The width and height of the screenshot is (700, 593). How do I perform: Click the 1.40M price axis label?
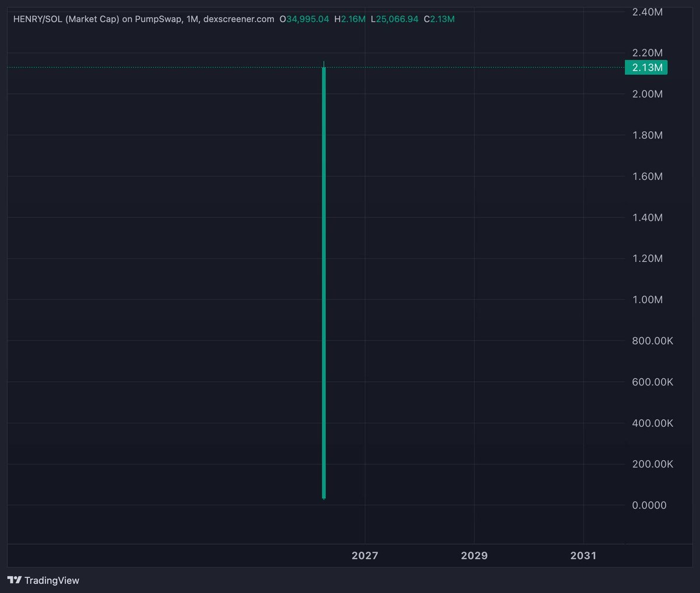[x=647, y=217]
